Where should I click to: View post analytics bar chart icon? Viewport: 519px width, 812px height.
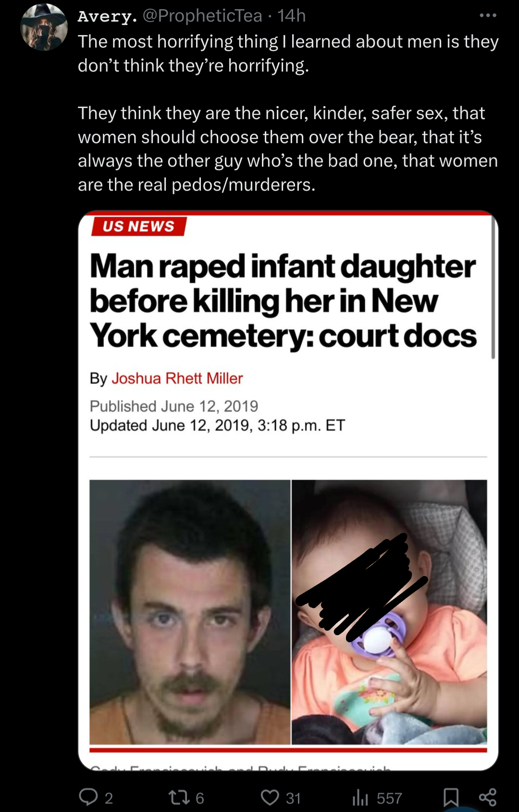click(360, 798)
